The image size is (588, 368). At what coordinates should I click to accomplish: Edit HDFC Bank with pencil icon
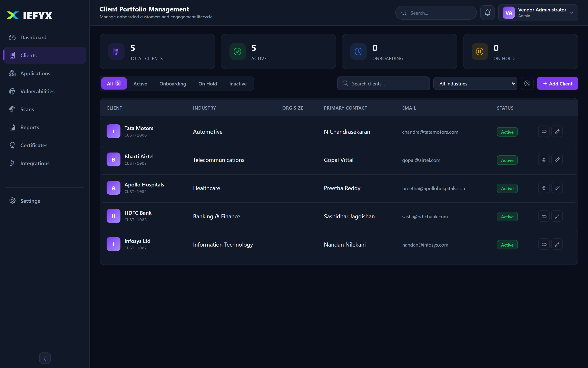557,216
